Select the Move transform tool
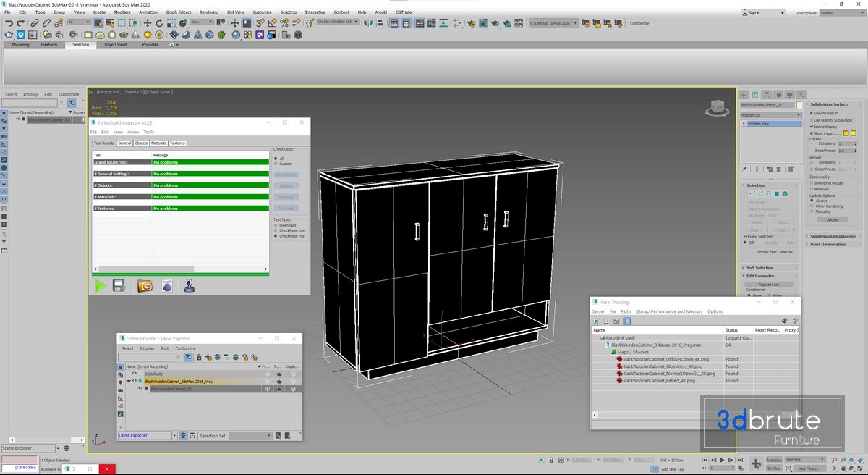Viewport: 868px width, 475px height. click(147, 22)
